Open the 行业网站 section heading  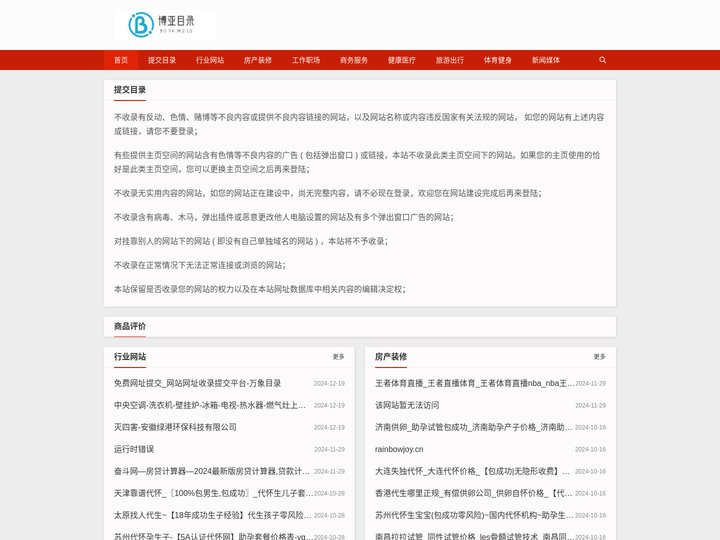pos(130,357)
